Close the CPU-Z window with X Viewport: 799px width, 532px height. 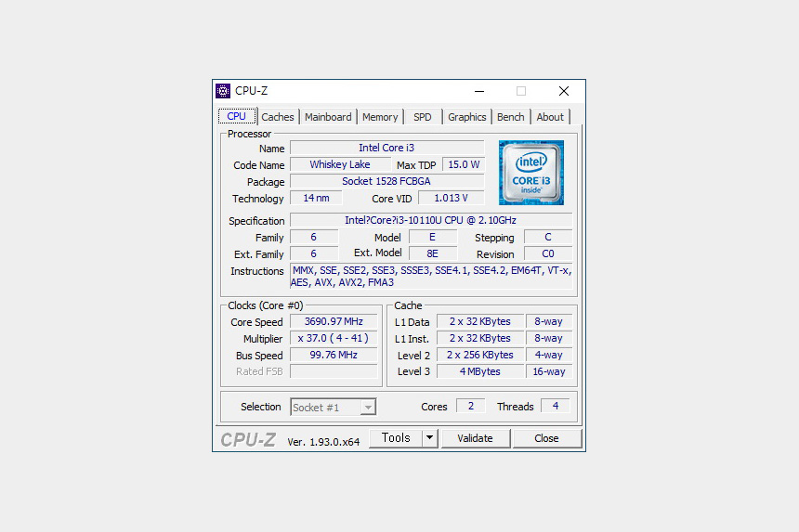pos(564,91)
